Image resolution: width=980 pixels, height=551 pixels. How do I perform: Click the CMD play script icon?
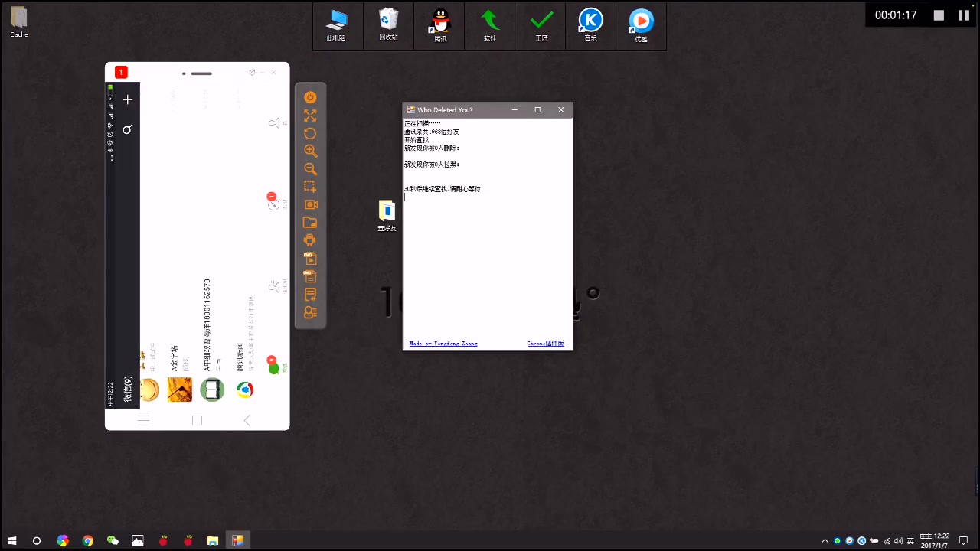tap(310, 259)
